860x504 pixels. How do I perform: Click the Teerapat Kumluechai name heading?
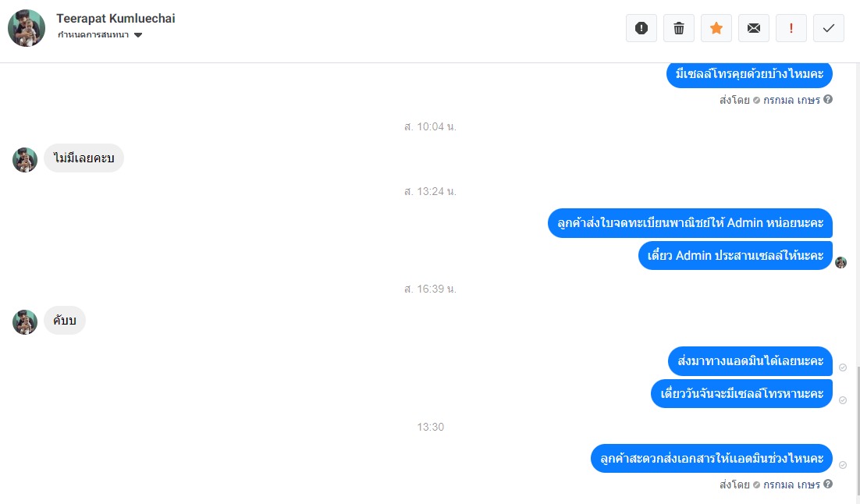(115, 18)
